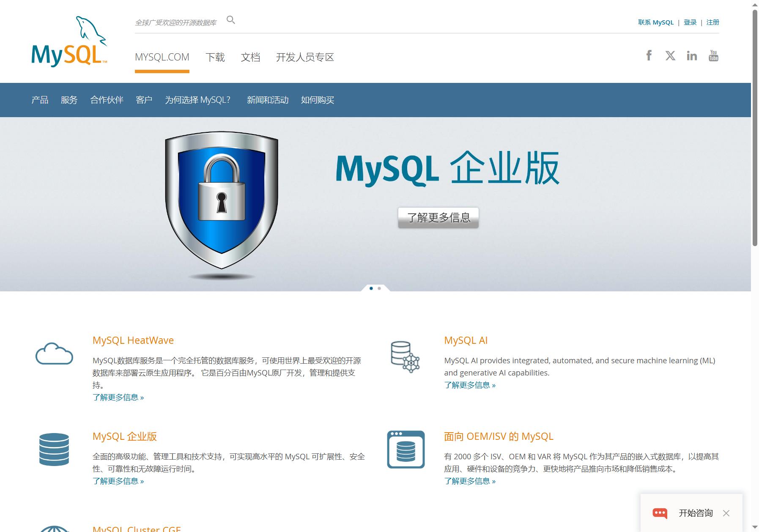Open the MySQL 企业版 heading link
The height and width of the screenshot is (532, 759).
125,436
